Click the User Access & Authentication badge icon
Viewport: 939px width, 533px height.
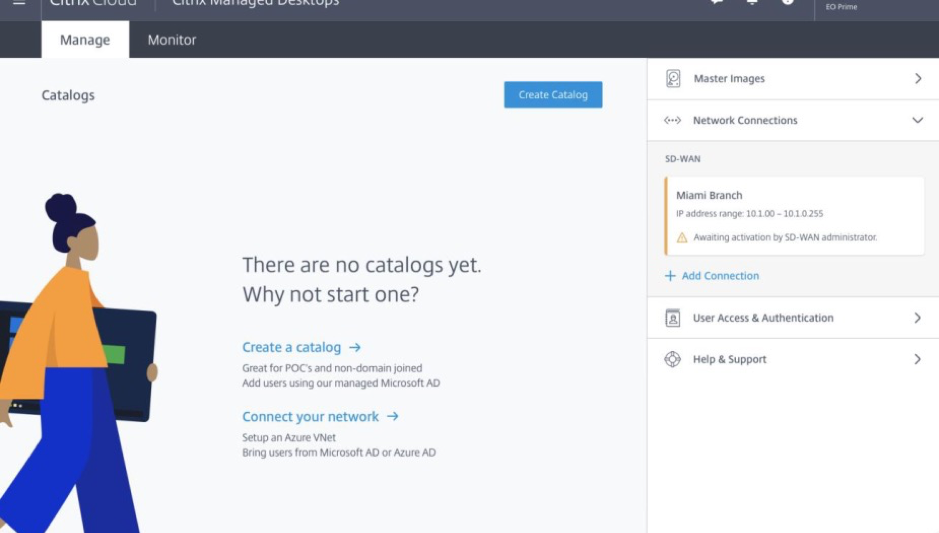click(x=673, y=318)
